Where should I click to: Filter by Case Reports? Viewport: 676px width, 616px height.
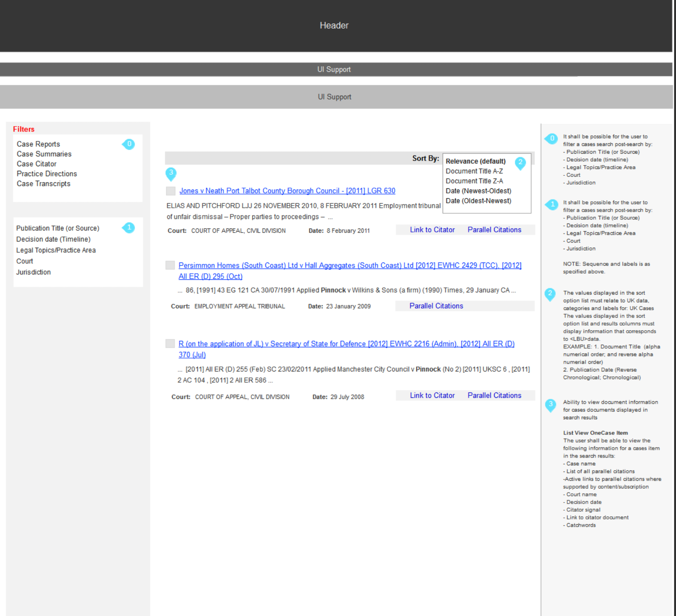38,144
